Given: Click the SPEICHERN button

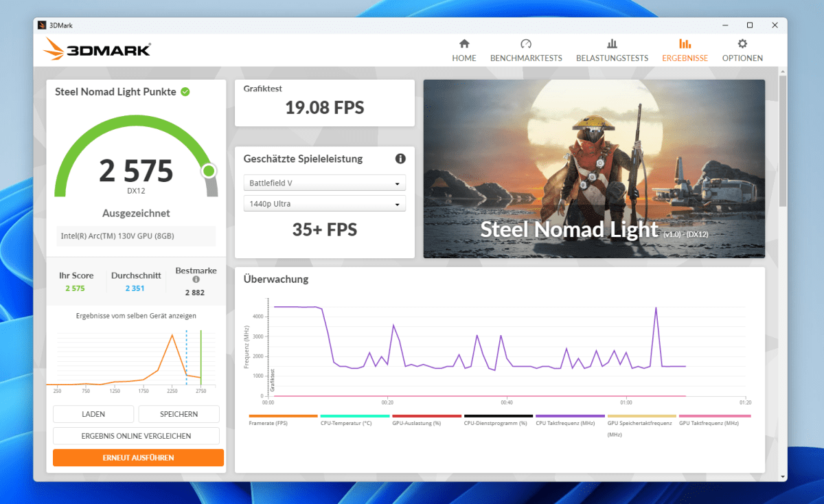Looking at the screenshot, I should [179, 414].
